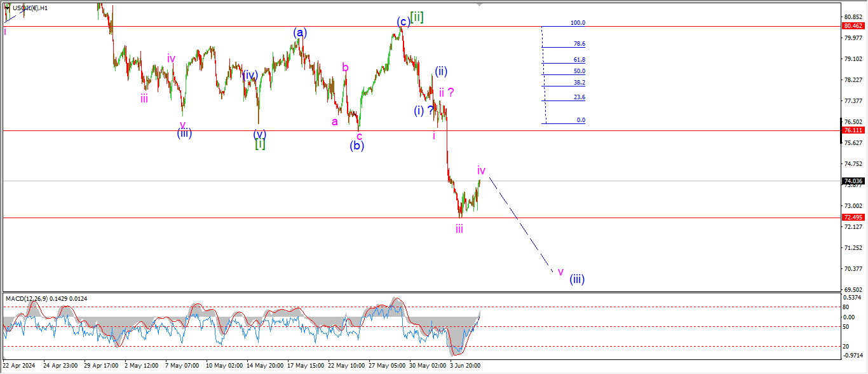This screenshot has height=374, width=868.
Task: Click the black arrow beside the USOIL symbol
Action: [x=7, y=8]
